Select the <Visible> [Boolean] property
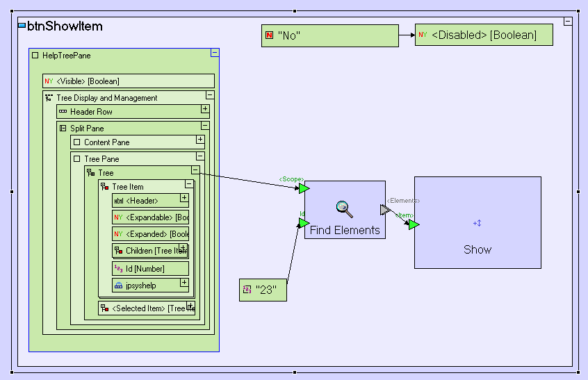The width and height of the screenshot is (588, 380). pyautogui.click(x=129, y=81)
